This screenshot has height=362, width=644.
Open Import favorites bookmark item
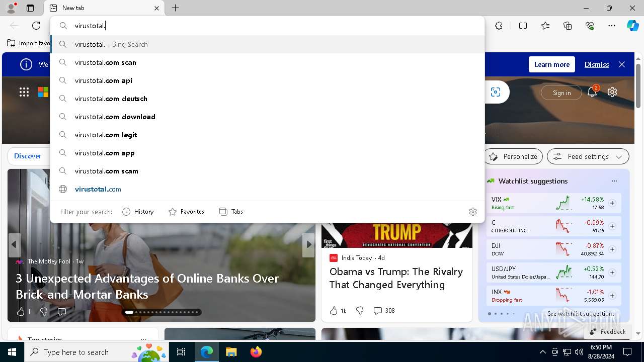(28, 43)
